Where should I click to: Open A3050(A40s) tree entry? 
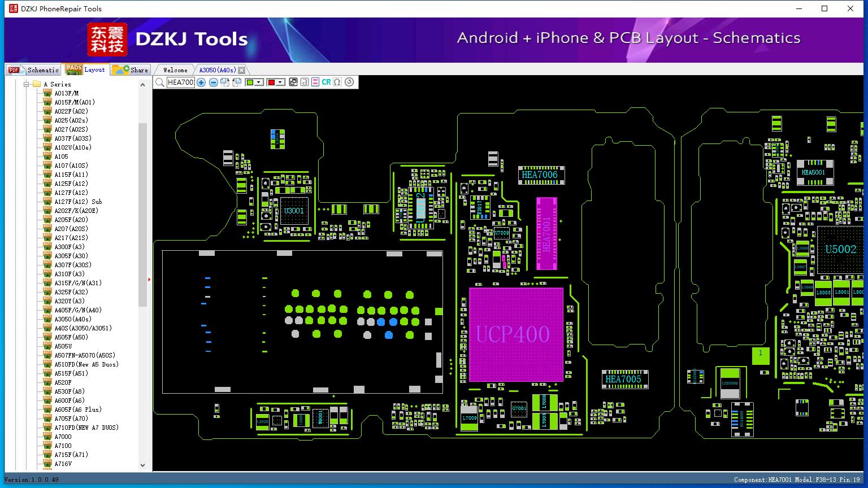pos(73,319)
